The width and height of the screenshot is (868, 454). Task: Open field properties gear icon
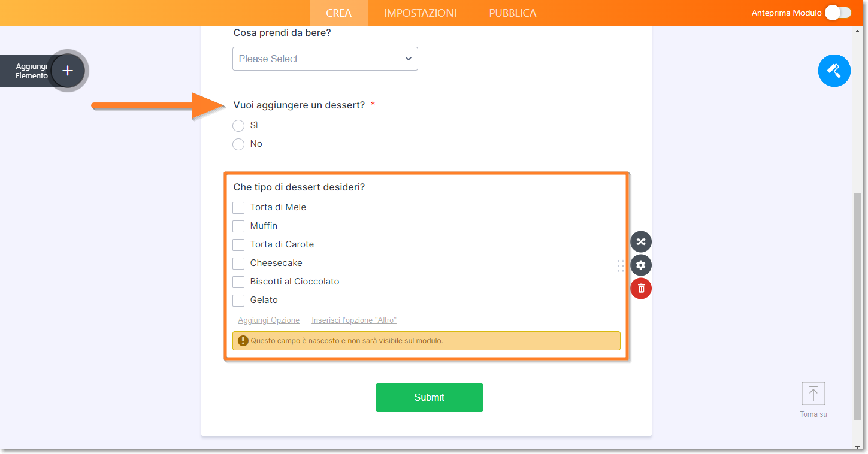coord(641,265)
